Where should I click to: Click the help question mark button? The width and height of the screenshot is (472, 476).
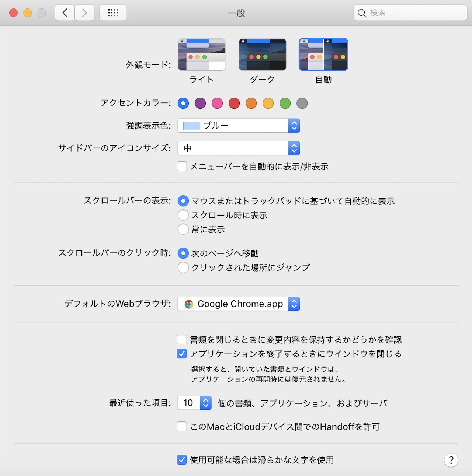pyautogui.click(x=450, y=460)
